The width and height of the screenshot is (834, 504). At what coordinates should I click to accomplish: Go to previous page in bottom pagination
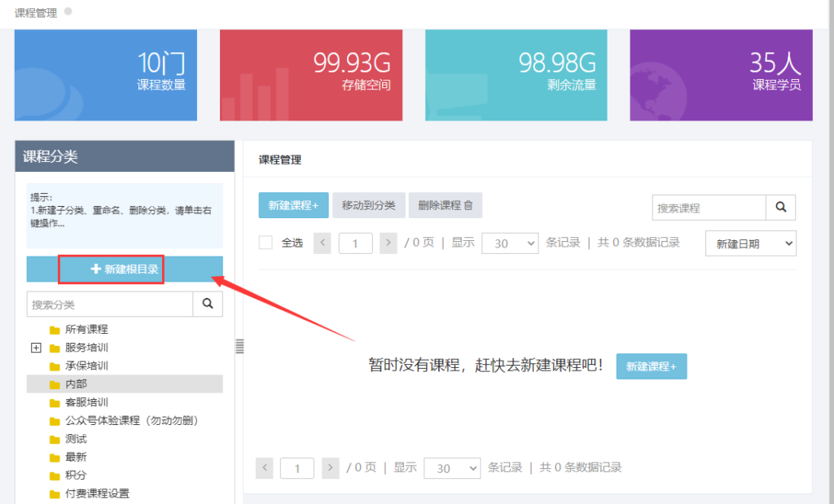[265, 468]
